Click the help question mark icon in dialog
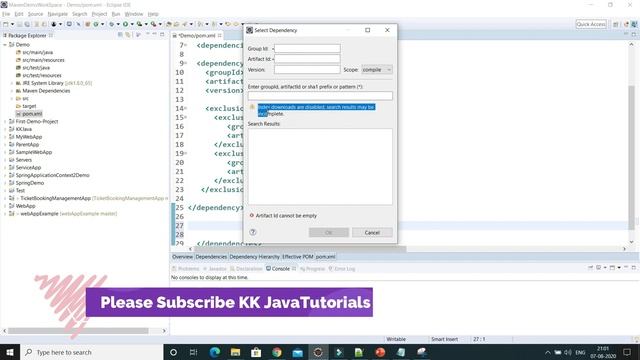The width and height of the screenshot is (640, 360). tap(253, 232)
